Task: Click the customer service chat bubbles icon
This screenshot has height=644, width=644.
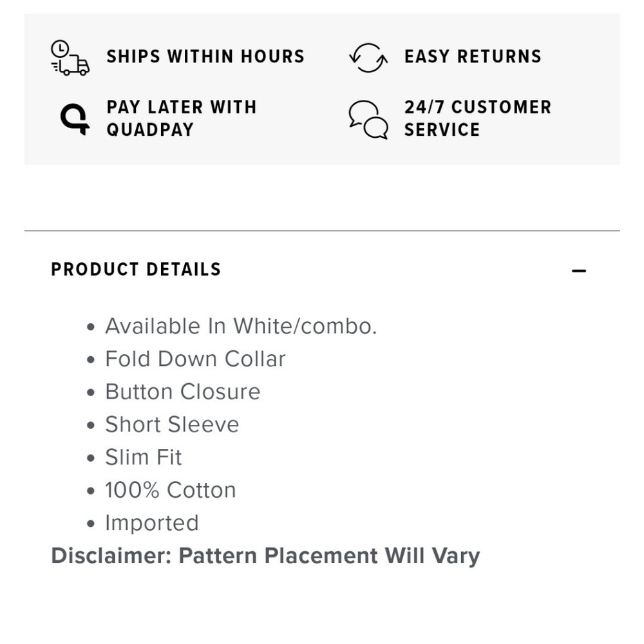Action: (x=368, y=119)
